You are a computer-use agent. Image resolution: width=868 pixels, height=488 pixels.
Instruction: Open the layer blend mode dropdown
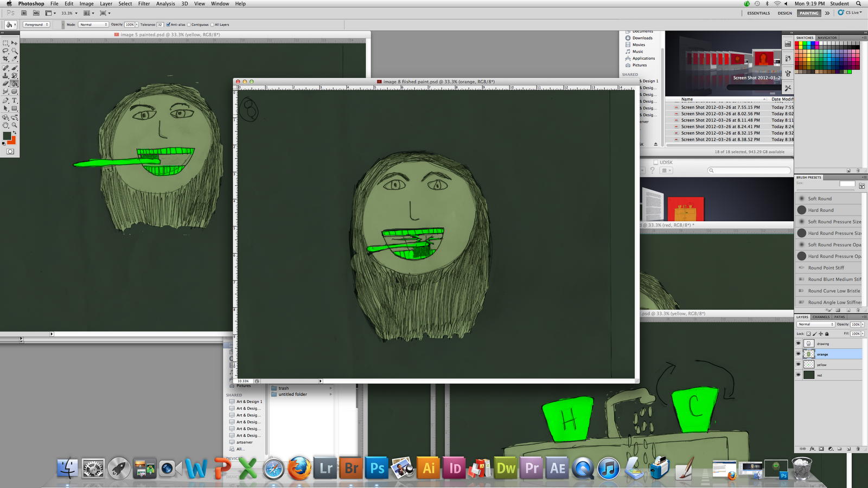pyautogui.click(x=815, y=324)
